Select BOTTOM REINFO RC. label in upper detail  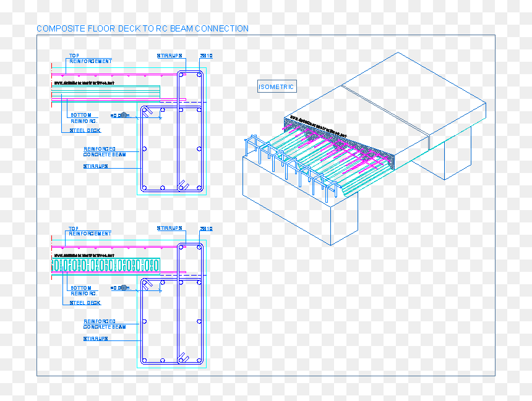coord(84,118)
